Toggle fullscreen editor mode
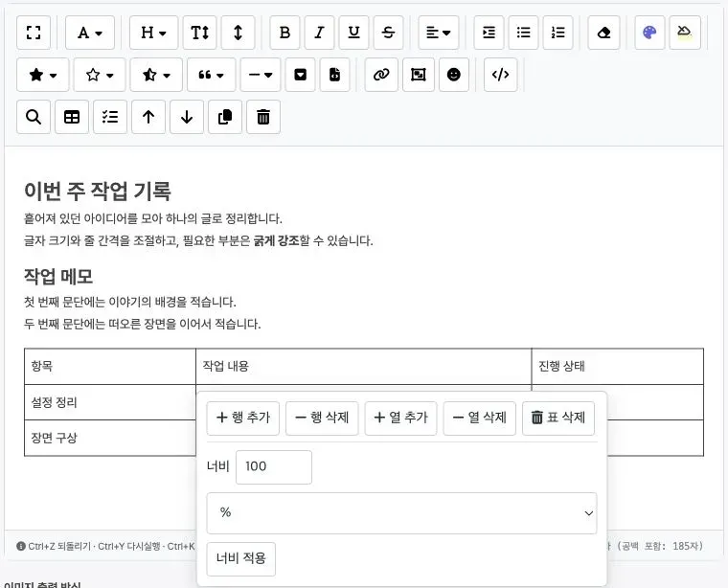 34,33
